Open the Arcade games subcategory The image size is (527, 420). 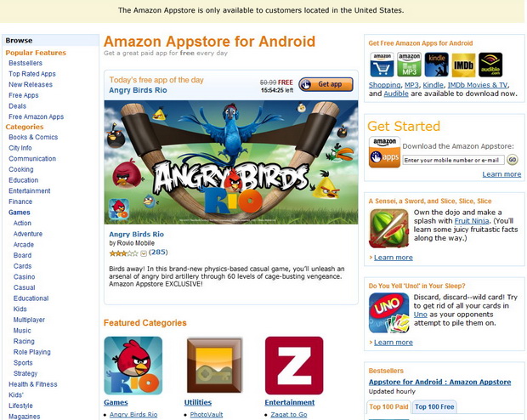click(24, 245)
